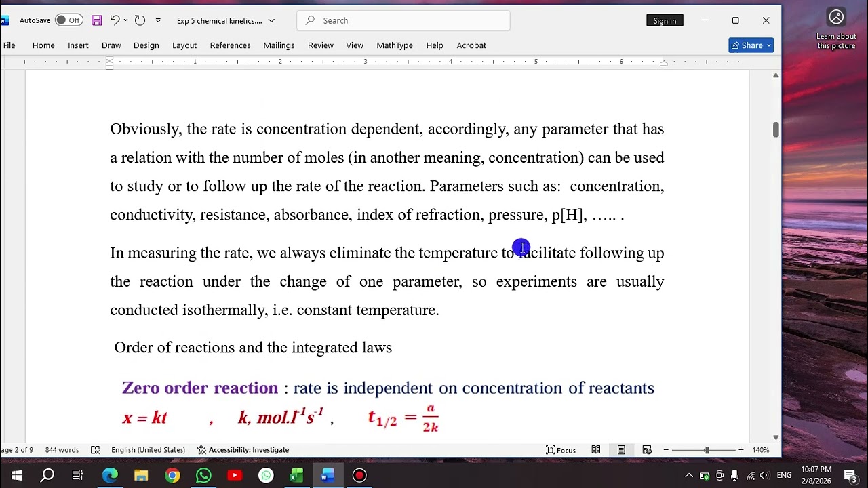
Task: Save the document with the Save icon
Action: (96, 20)
